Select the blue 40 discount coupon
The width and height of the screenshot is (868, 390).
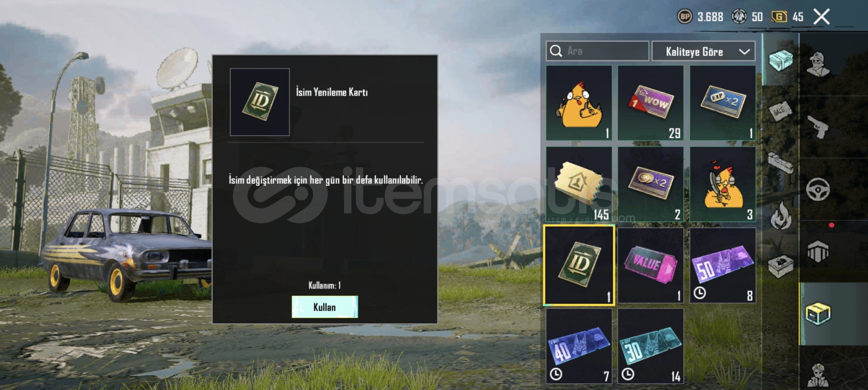point(579,346)
